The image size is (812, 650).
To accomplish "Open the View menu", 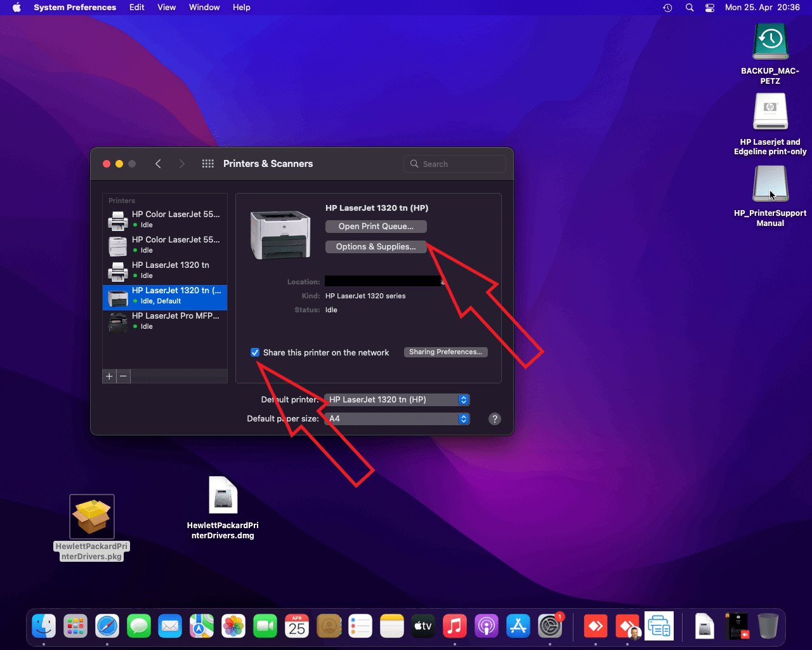I will (167, 8).
